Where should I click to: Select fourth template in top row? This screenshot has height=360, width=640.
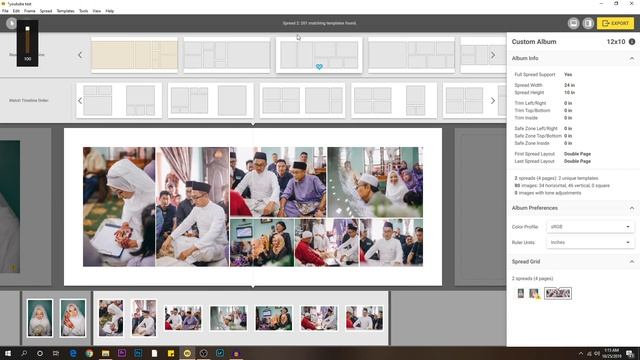[411, 55]
